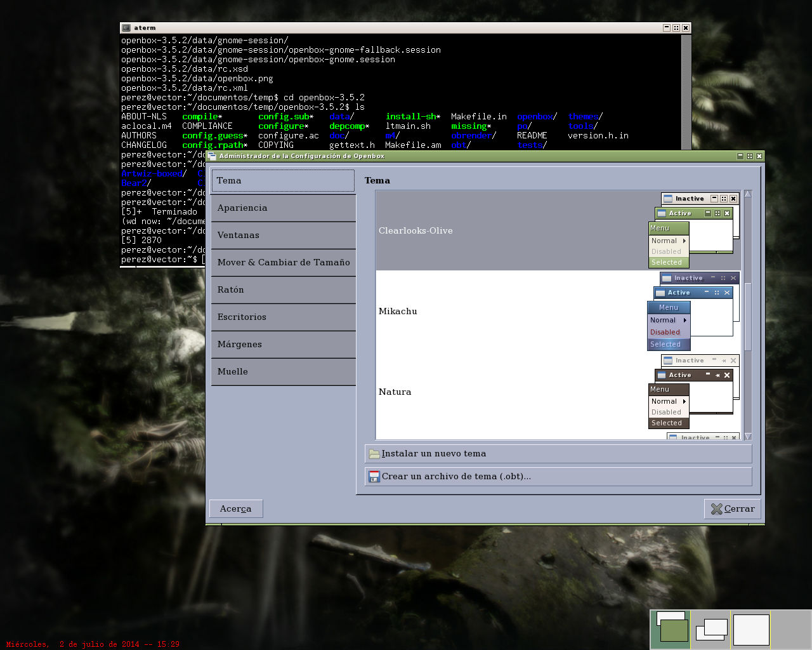Minimize the Openbox configuration window
Screen dimensions: 812x650
click(740, 156)
